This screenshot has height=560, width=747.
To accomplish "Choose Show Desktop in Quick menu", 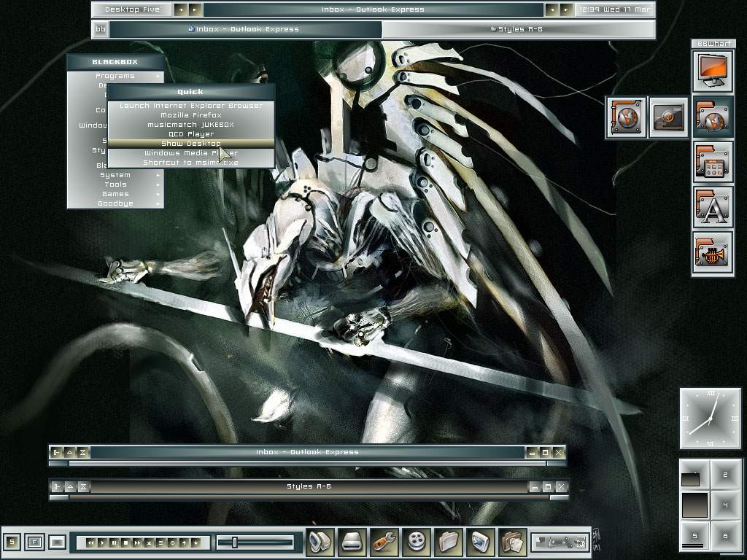I will [x=191, y=144].
